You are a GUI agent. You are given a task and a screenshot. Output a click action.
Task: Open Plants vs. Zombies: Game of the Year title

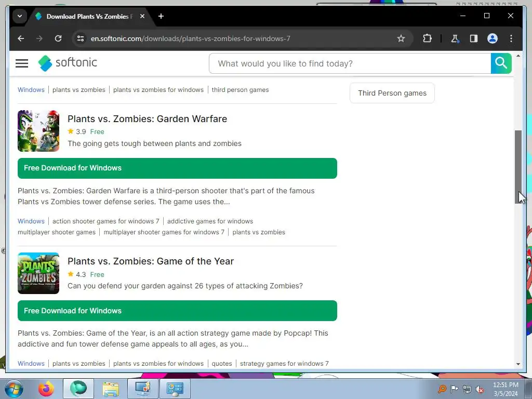click(151, 261)
